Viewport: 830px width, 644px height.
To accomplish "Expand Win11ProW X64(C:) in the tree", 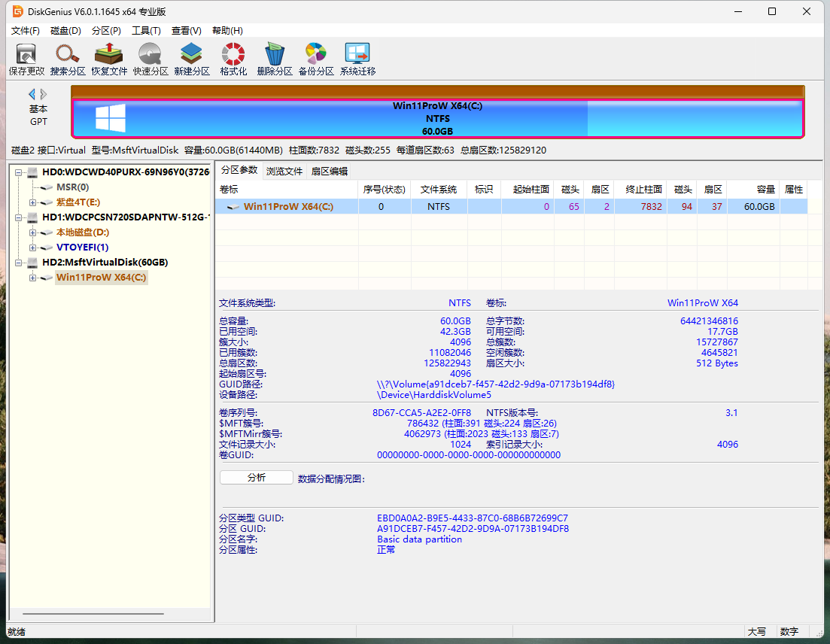I will [x=33, y=278].
